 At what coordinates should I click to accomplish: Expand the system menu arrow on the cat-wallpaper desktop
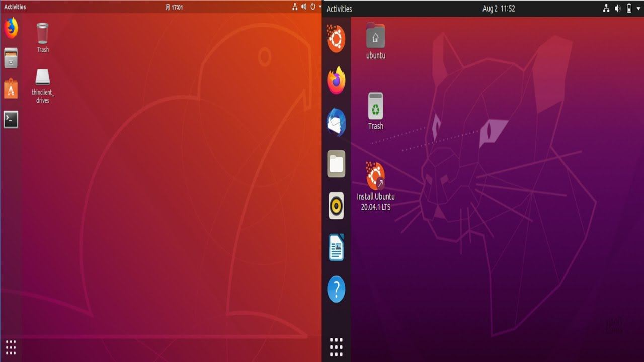tap(638, 9)
